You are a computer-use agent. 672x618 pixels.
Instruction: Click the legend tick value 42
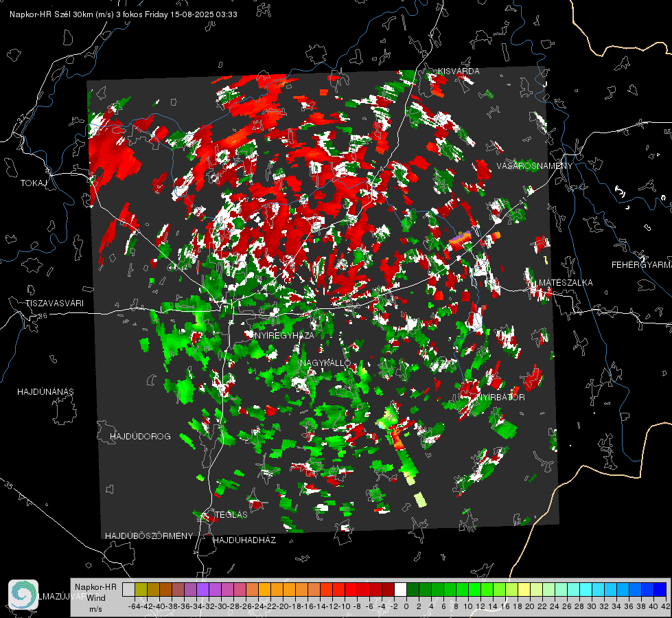(666, 606)
